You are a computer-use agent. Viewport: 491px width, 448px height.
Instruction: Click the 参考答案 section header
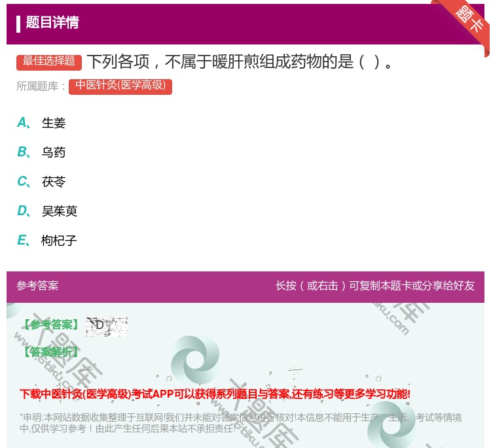(x=37, y=286)
